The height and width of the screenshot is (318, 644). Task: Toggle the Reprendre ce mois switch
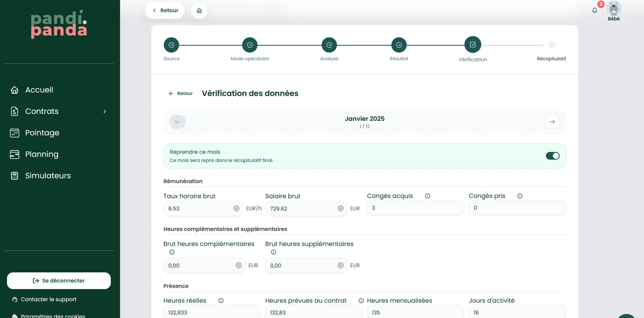tap(553, 156)
